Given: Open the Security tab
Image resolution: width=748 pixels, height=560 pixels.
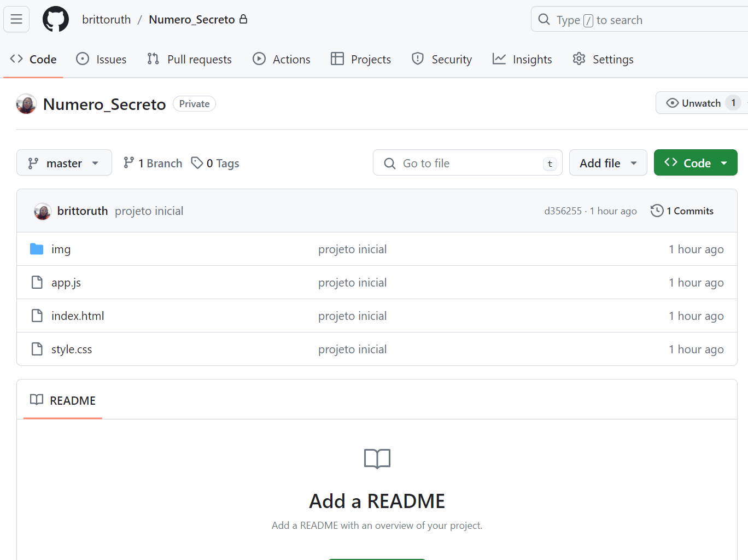Looking at the screenshot, I should [x=442, y=59].
